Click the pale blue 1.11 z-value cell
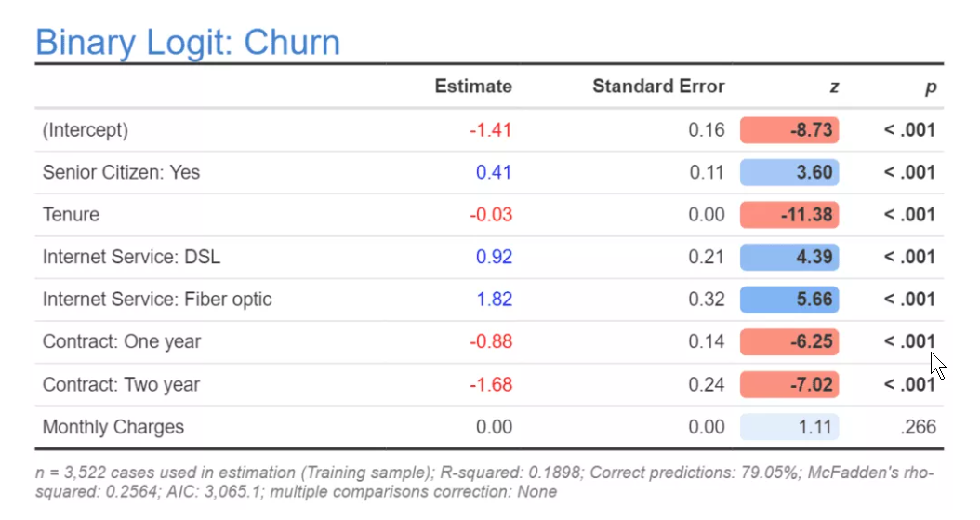The height and width of the screenshot is (520, 980). [789, 427]
